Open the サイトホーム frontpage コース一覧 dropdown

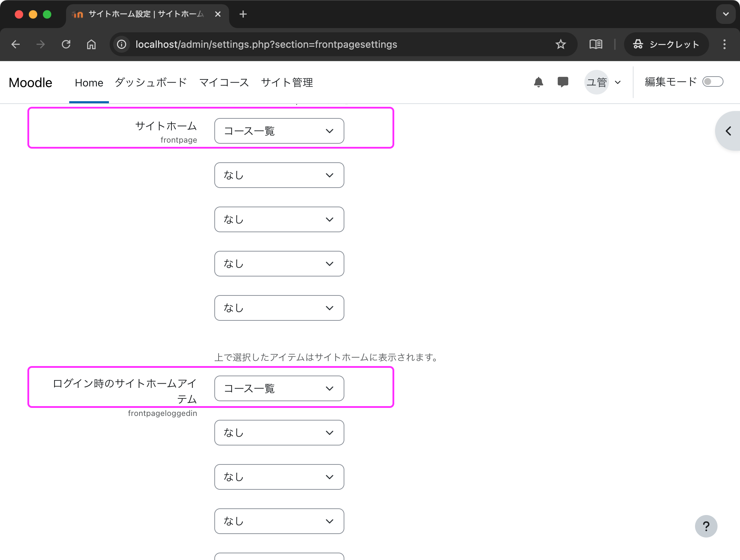(279, 131)
